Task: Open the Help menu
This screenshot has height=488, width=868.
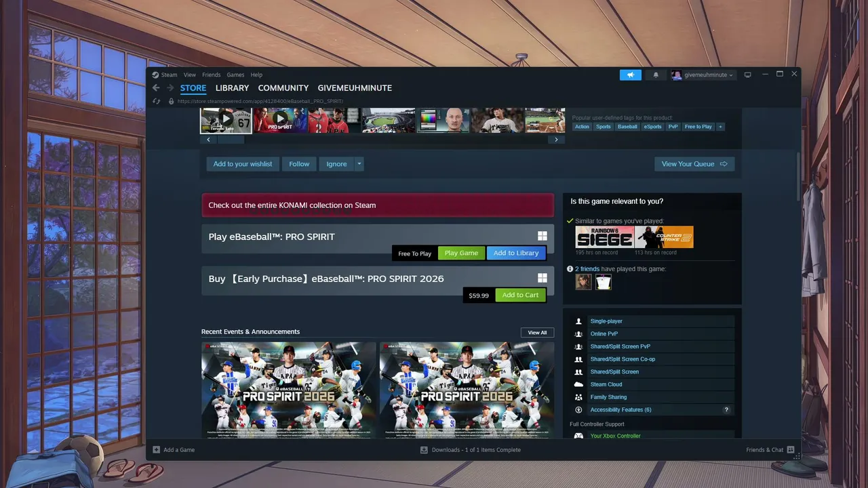Action: [x=256, y=75]
